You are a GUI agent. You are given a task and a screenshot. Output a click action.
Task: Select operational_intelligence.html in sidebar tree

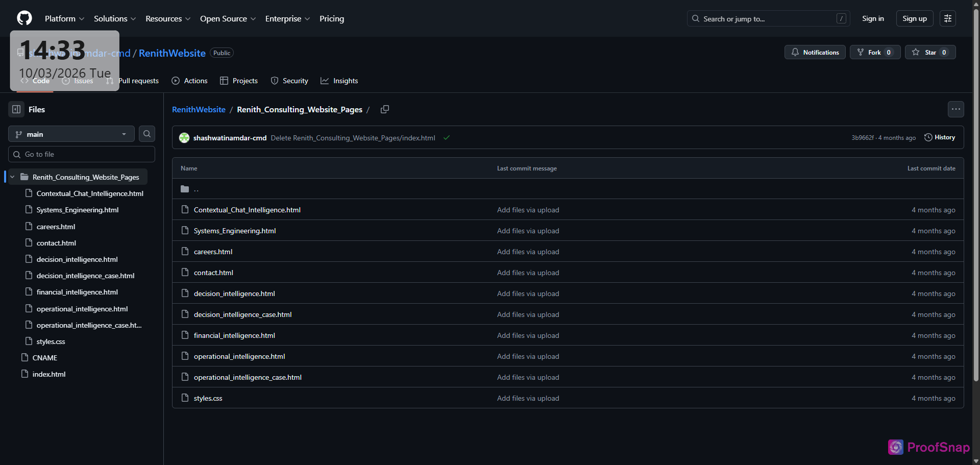click(82, 309)
